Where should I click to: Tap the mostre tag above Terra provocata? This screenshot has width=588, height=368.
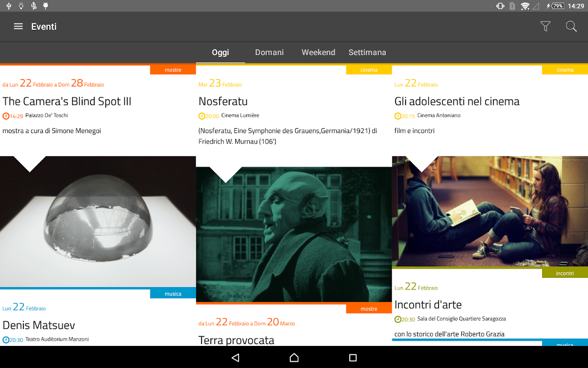369,309
